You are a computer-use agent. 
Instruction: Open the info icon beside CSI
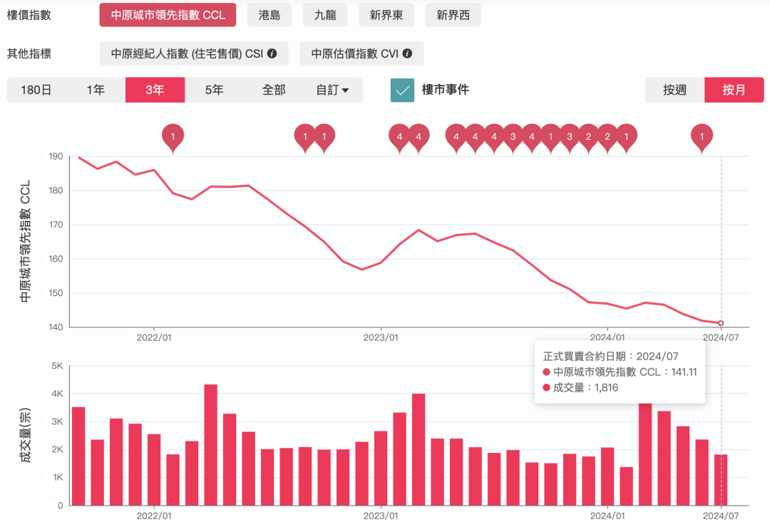[272, 53]
